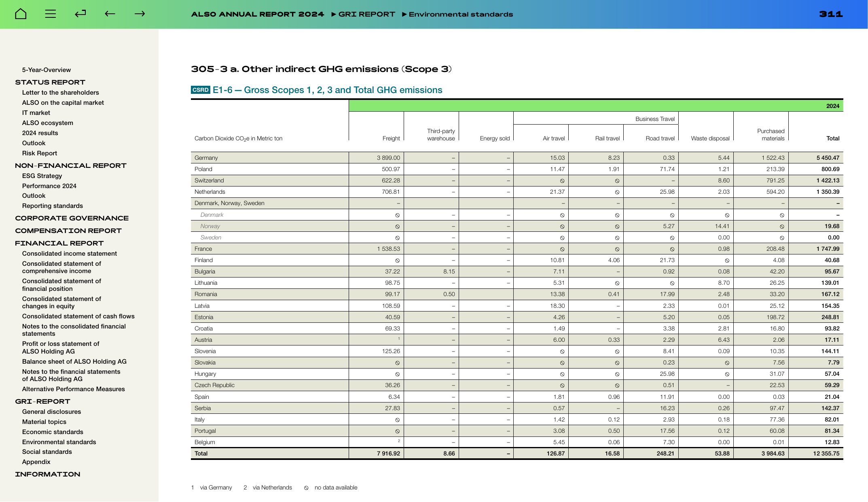Open Letter to the shareholders
The width and height of the screenshot is (868, 502).
pos(61,93)
